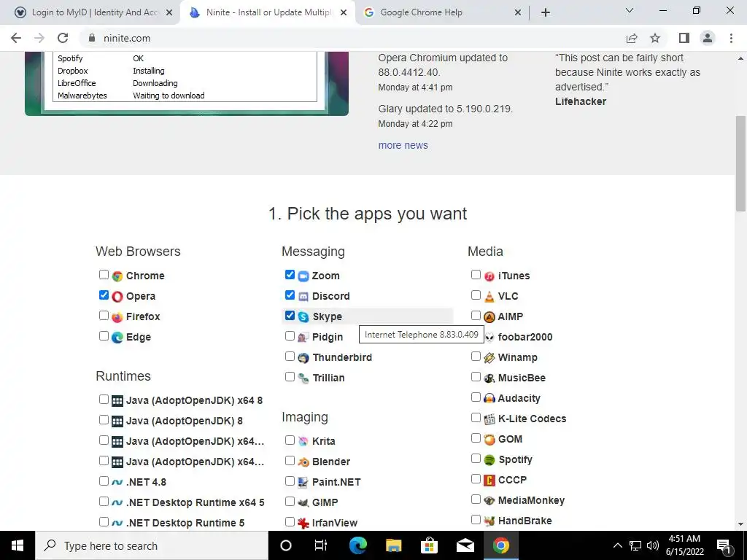Click the AIMP icon
This screenshot has width=747, height=560.
coord(489,317)
